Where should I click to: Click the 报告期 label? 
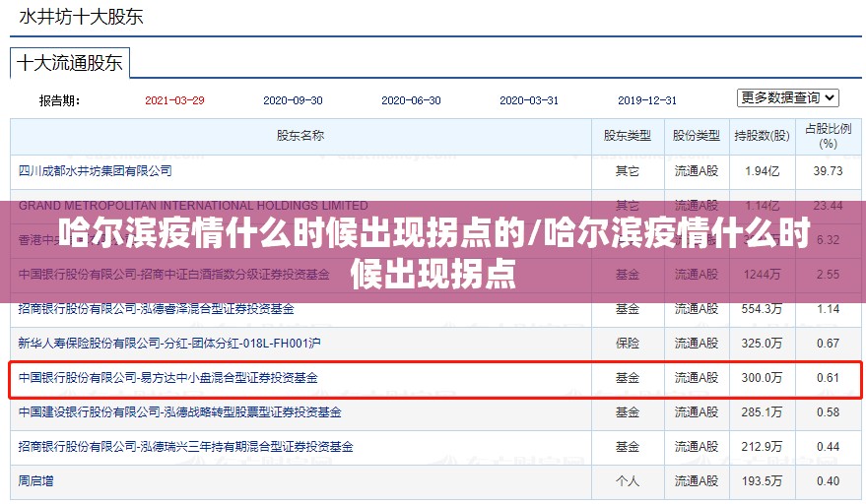60,100
